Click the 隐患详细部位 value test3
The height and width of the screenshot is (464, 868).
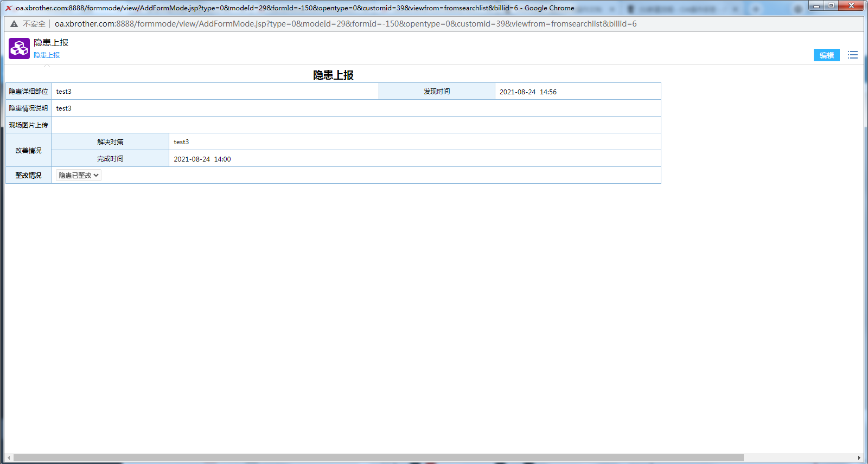tap(64, 92)
